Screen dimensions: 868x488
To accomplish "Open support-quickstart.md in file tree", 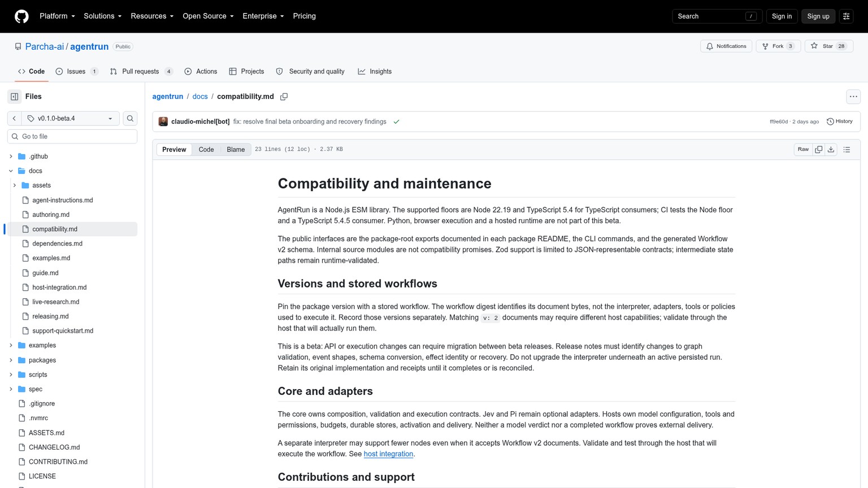I will (63, 331).
